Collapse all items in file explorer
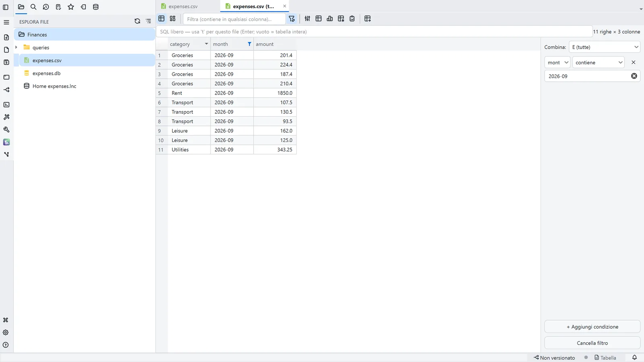644x362 pixels. coord(149,21)
